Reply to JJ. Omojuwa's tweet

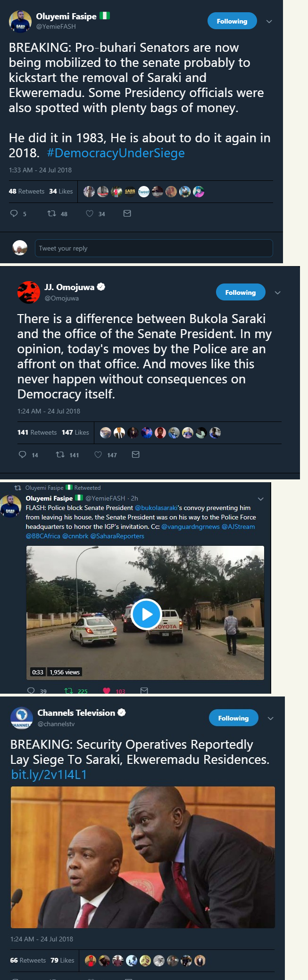coord(22,455)
